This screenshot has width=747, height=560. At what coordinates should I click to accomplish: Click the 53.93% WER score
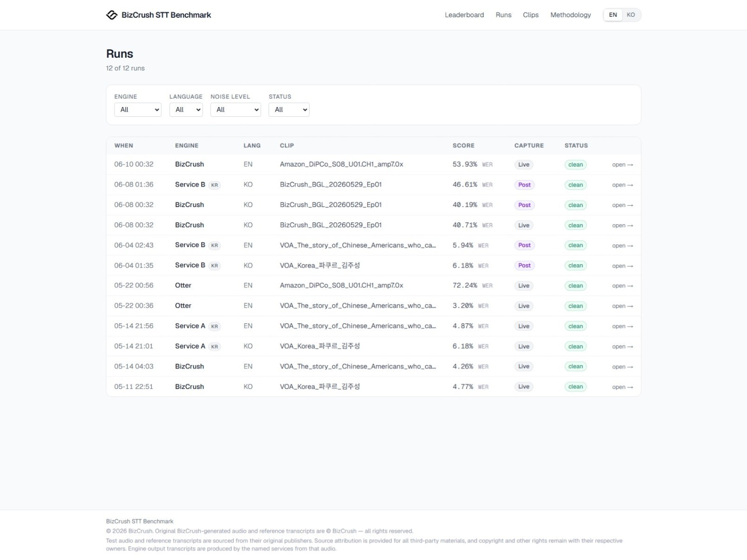tap(472, 165)
